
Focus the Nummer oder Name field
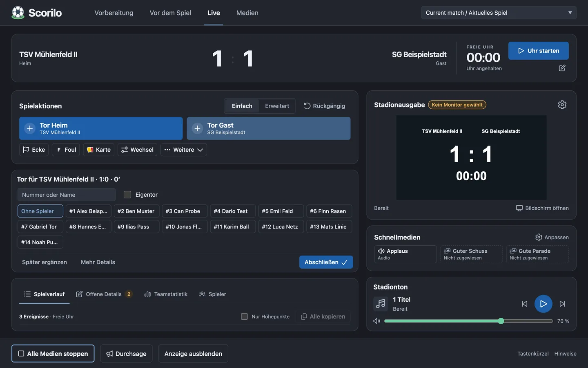click(67, 195)
